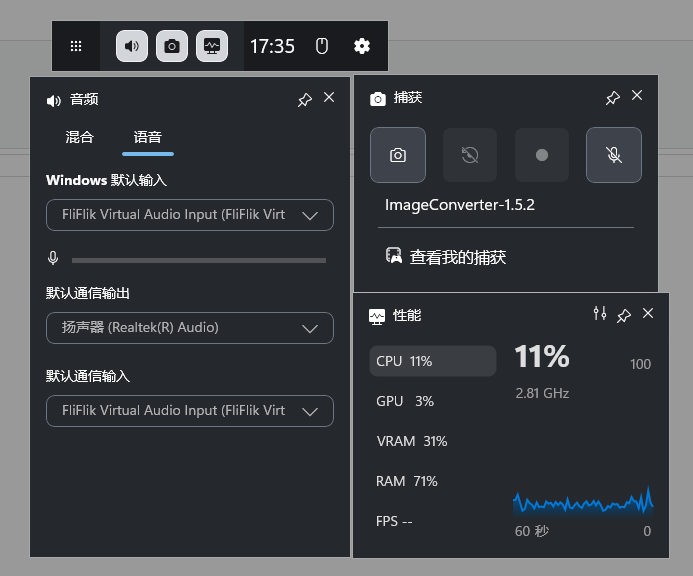Take a screenshot with the camera button
The image size is (693, 576).
pos(398,155)
